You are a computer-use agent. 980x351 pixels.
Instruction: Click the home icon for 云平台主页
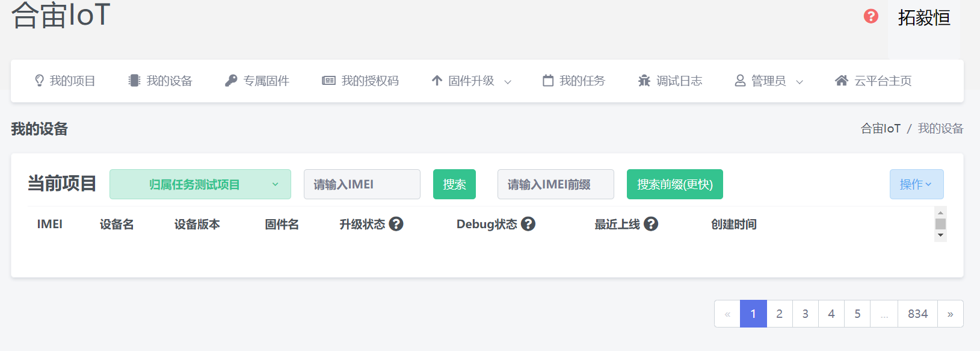(x=842, y=81)
